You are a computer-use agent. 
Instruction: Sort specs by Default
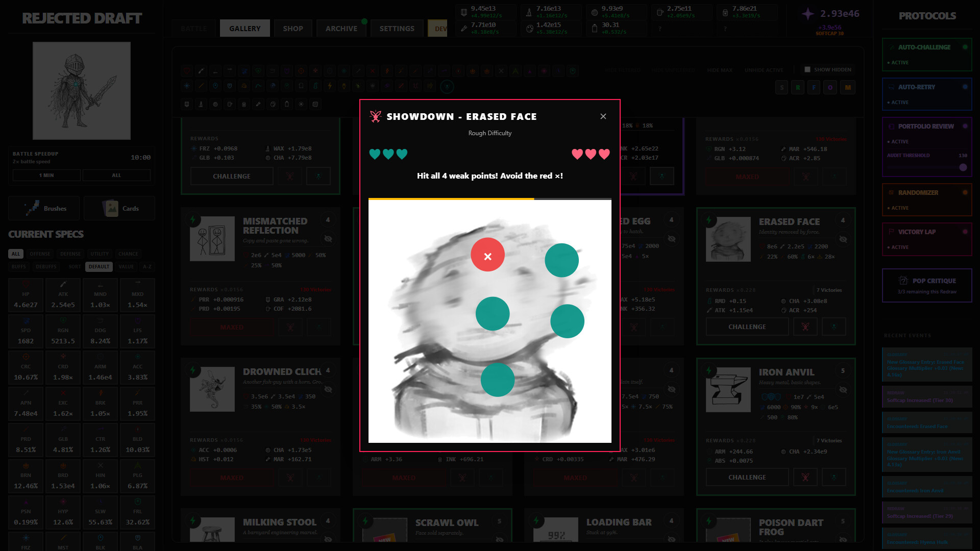point(99,266)
